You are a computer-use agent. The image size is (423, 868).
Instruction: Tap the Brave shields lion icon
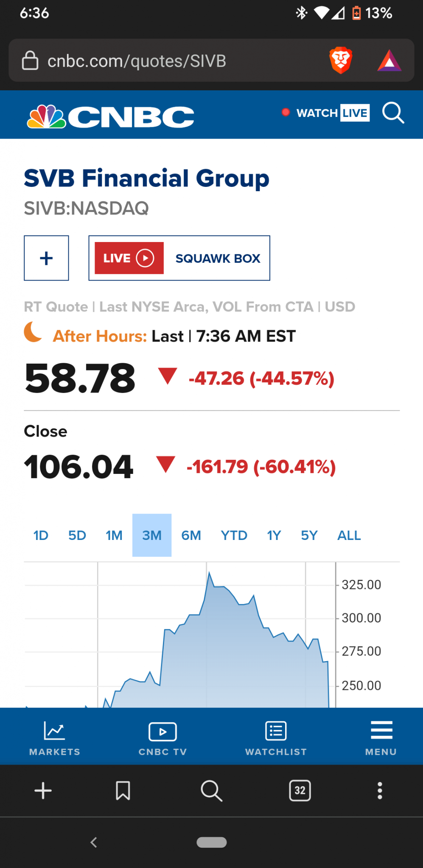pyautogui.click(x=341, y=61)
